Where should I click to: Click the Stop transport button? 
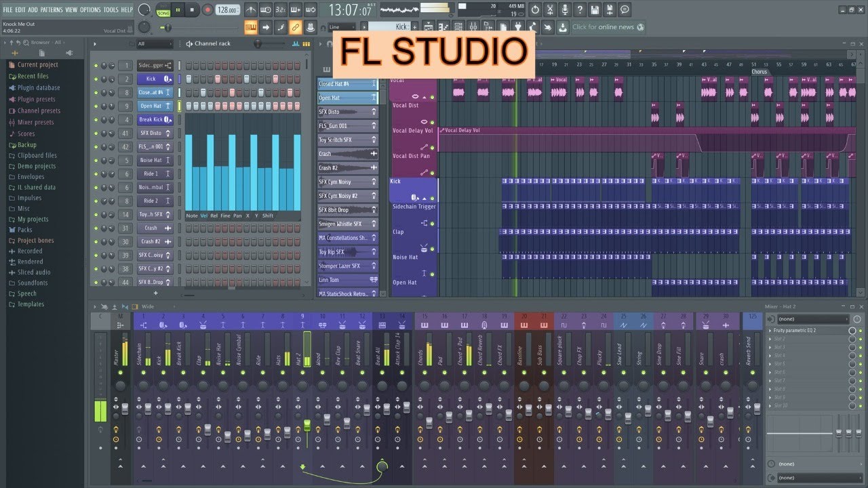pyautogui.click(x=193, y=10)
